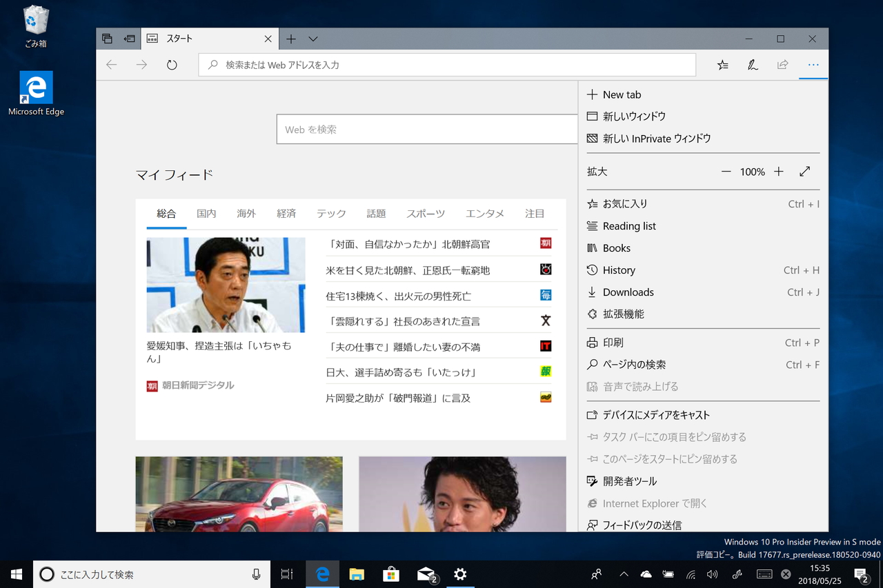Image resolution: width=883 pixels, height=588 pixels.
Task: Toggle the Settings and more ellipsis
Action: (x=813, y=65)
